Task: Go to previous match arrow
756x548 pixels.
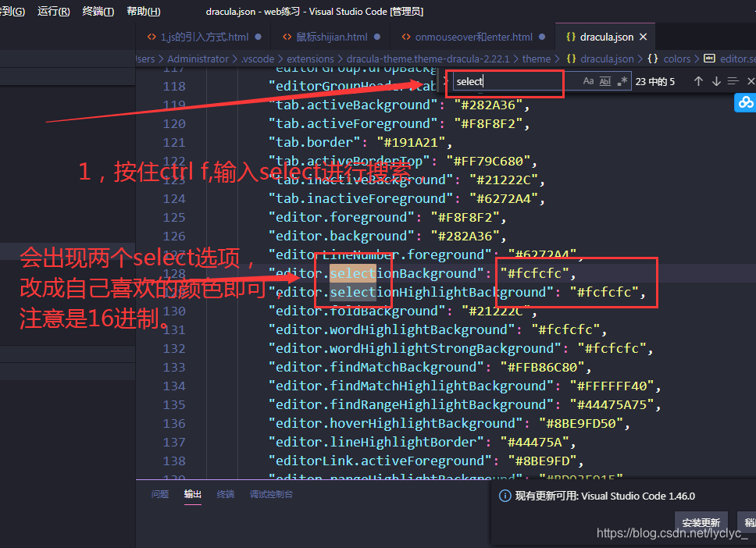Action: pyautogui.click(x=698, y=81)
